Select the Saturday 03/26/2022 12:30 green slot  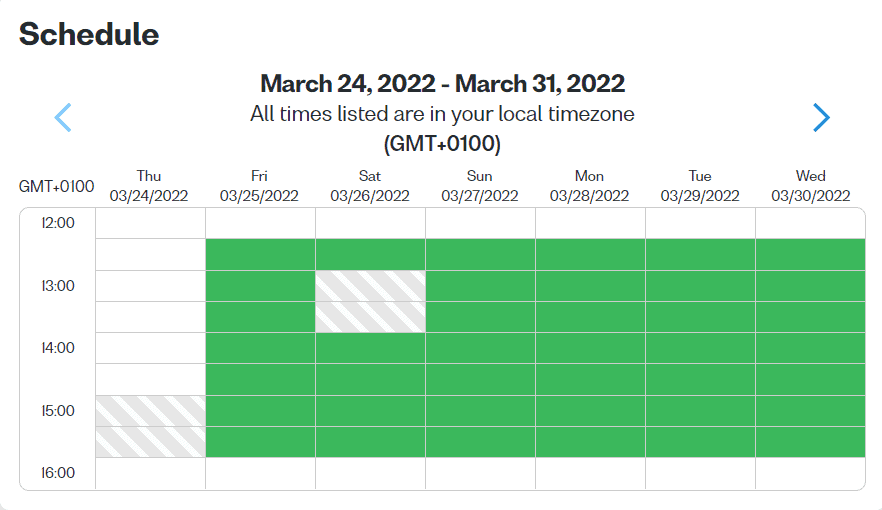(x=370, y=254)
